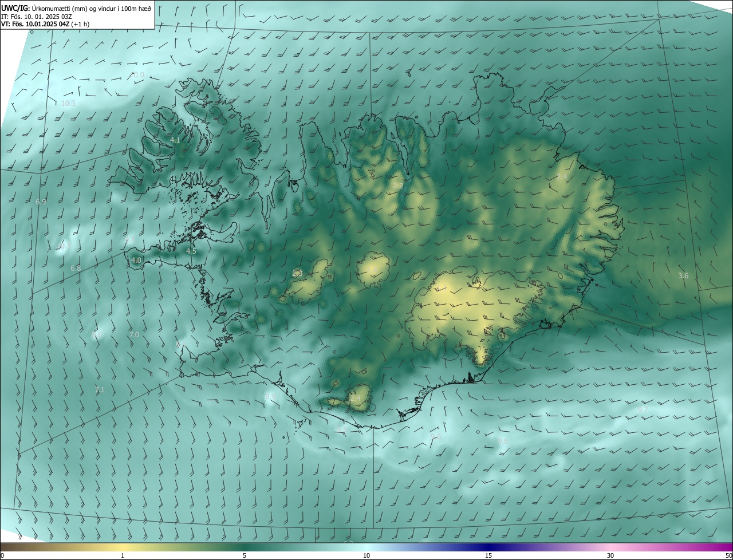The height and width of the screenshot is (560, 733).
Task: Select the 7.1 value label
Action: click(100, 390)
